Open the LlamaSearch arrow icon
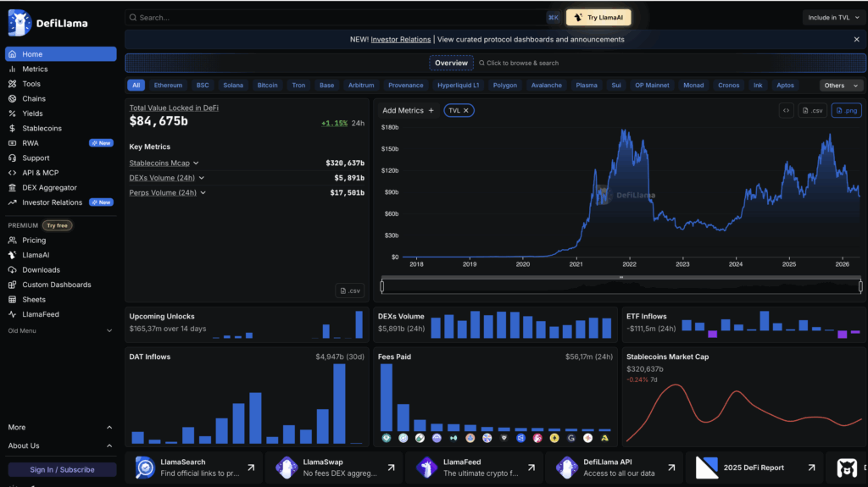This screenshot has height=487, width=868. [251, 467]
